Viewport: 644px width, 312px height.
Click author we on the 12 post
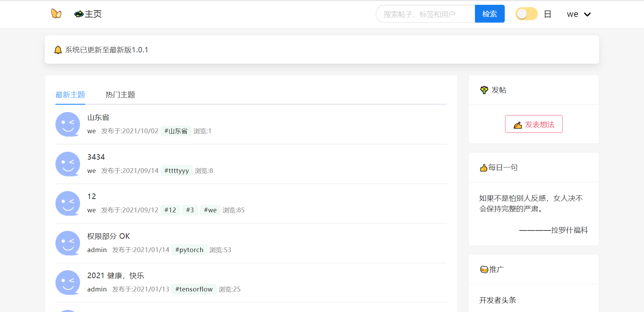(x=92, y=210)
